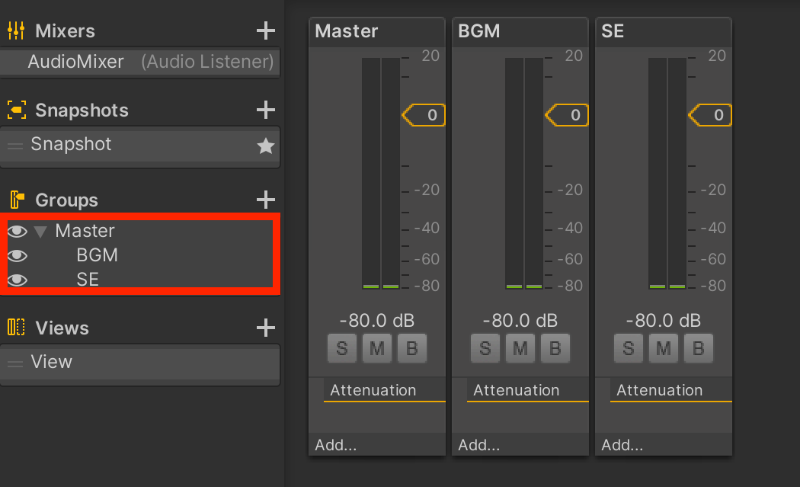
Task: Collapse the Master group tree
Action: (x=40, y=232)
